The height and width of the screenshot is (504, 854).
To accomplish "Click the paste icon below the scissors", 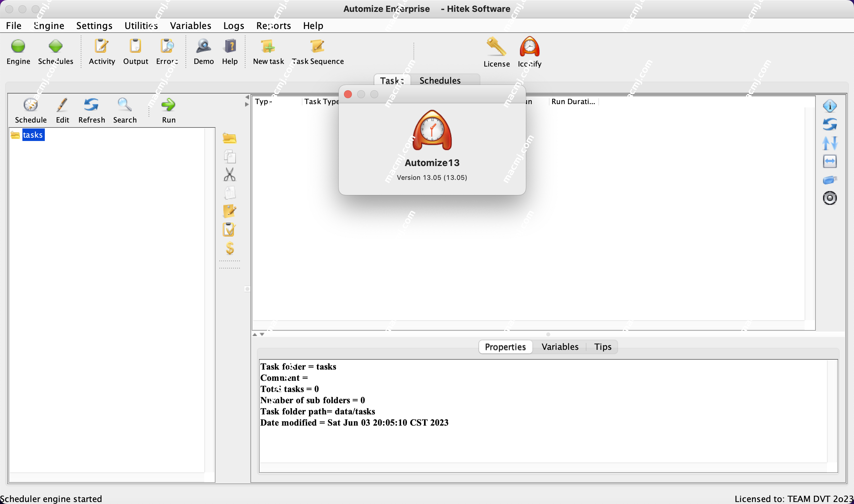I will point(230,193).
